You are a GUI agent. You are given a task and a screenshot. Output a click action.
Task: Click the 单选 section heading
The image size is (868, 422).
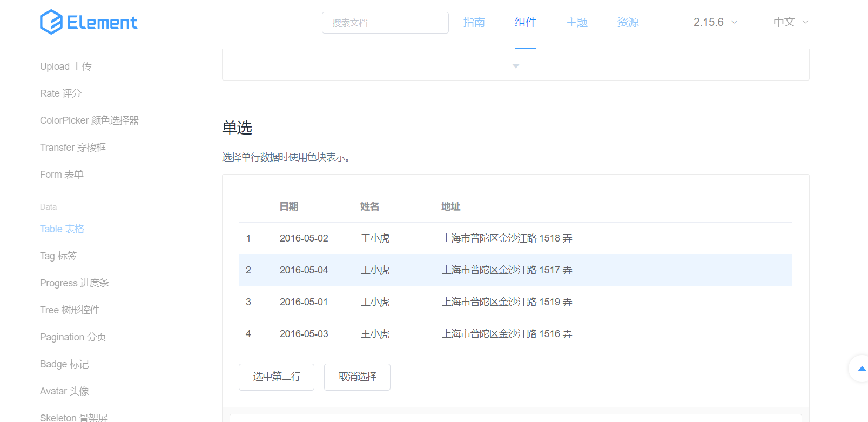tap(237, 128)
